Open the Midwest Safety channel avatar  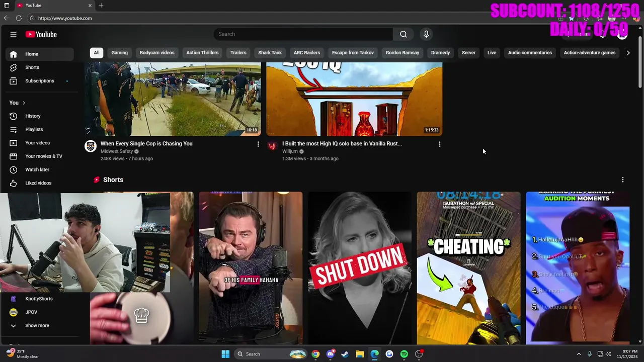91,146
